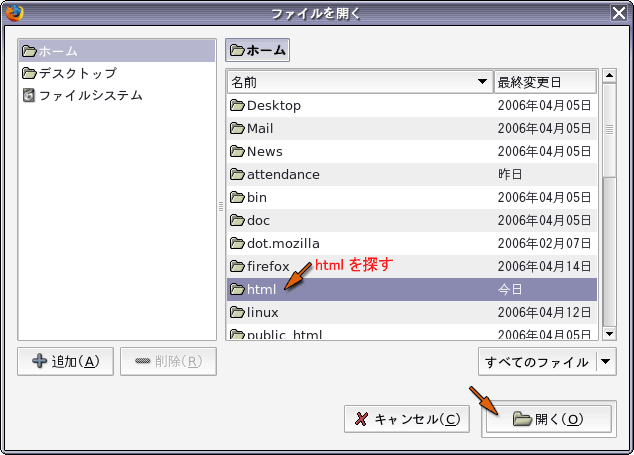
Task: Sort by the 最終変更日 column header
Action: [x=545, y=82]
